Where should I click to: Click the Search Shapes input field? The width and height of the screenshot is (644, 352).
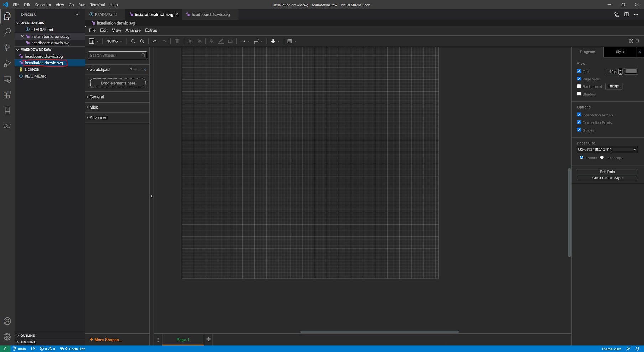pyautogui.click(x=115, y=55)
